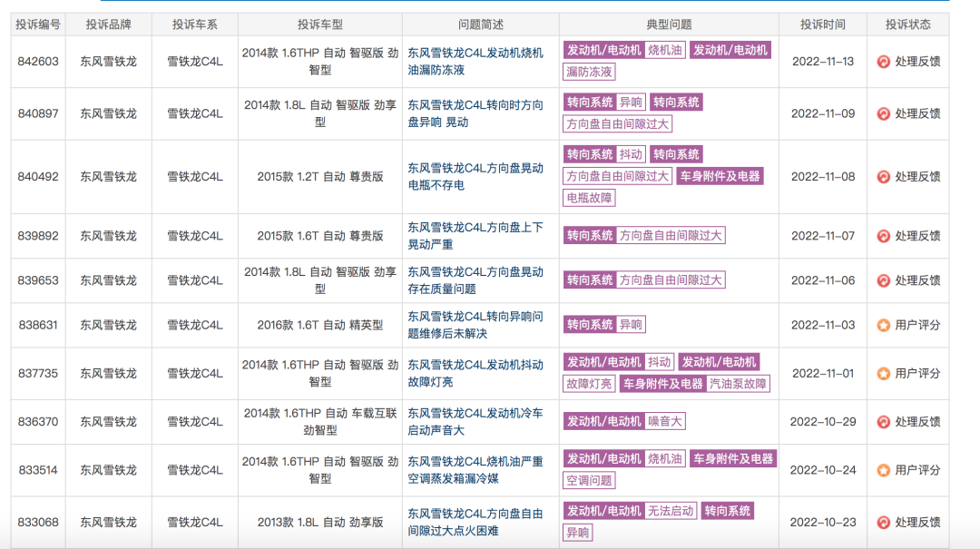
Task: Select complaint number 839653
Action: (38, 280)
